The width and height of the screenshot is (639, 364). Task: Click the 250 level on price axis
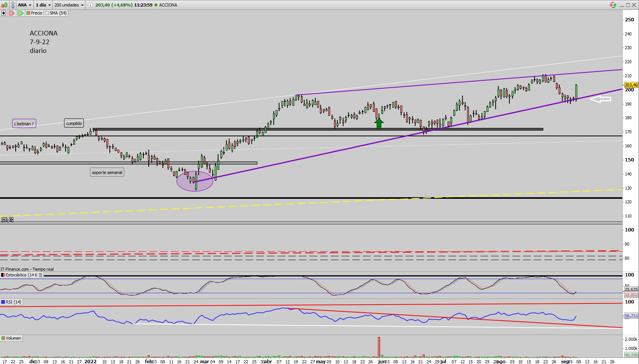point(629,20)
